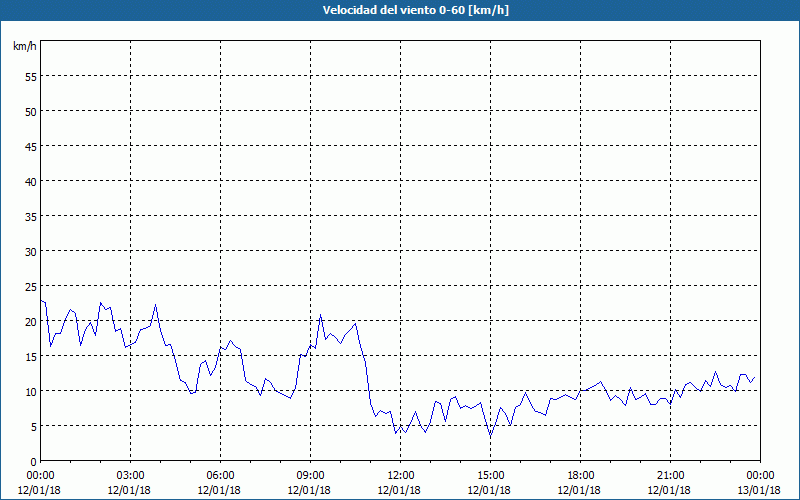The width and height of the screenshot is (800, 500).
Task: Click the 09:00 time axis label
Action: [x=310, y=476]
